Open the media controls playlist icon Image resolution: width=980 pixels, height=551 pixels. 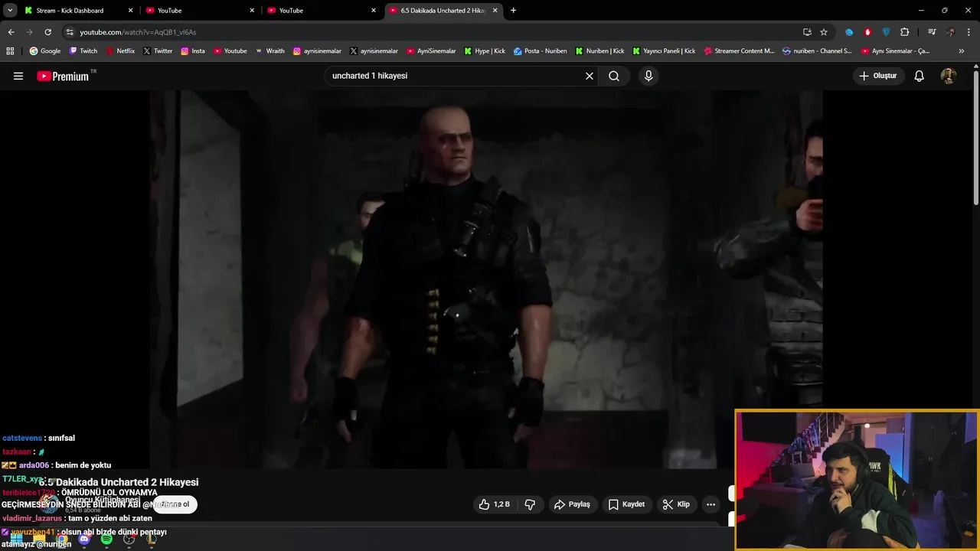932,32
